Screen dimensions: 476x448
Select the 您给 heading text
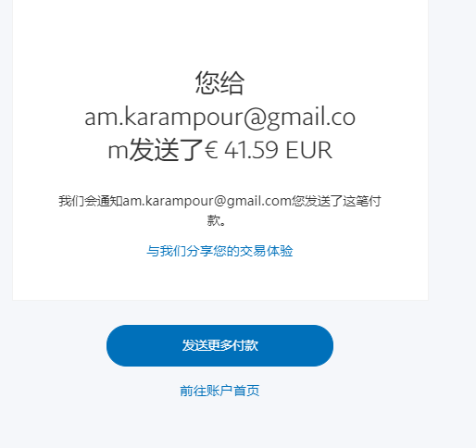click(219, 82)
